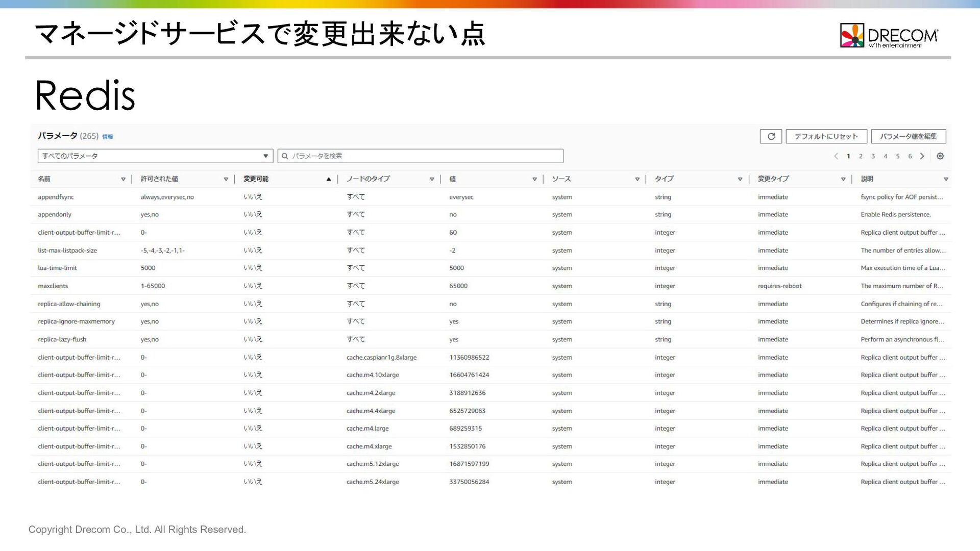The height and width of the screenshot is (551, 980).
Task: Select page 4 in pagination
Action: coord(886,156)
